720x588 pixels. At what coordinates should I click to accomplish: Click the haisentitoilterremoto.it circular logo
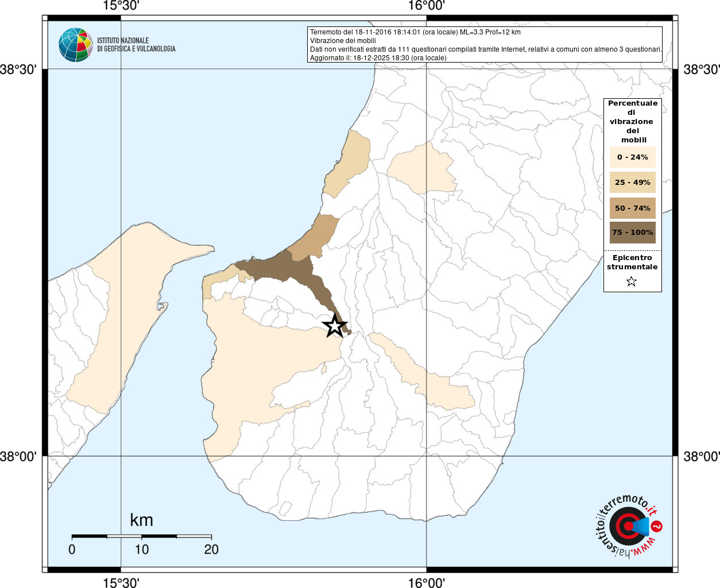pyautogui.click(x=629, y=525)
